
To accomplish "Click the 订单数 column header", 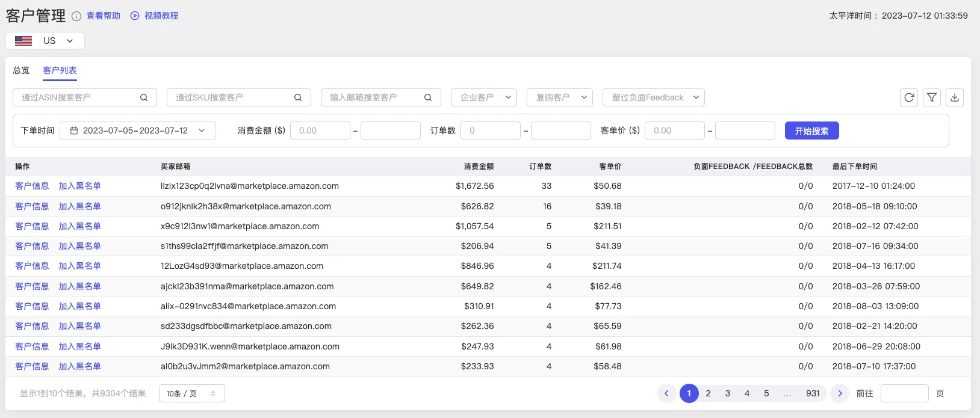I will point(541,167).
